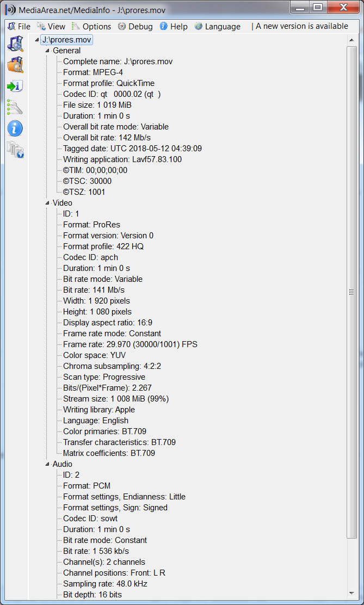Select the General tree node label
Screen dimensions: 364x605
(66, 51)
